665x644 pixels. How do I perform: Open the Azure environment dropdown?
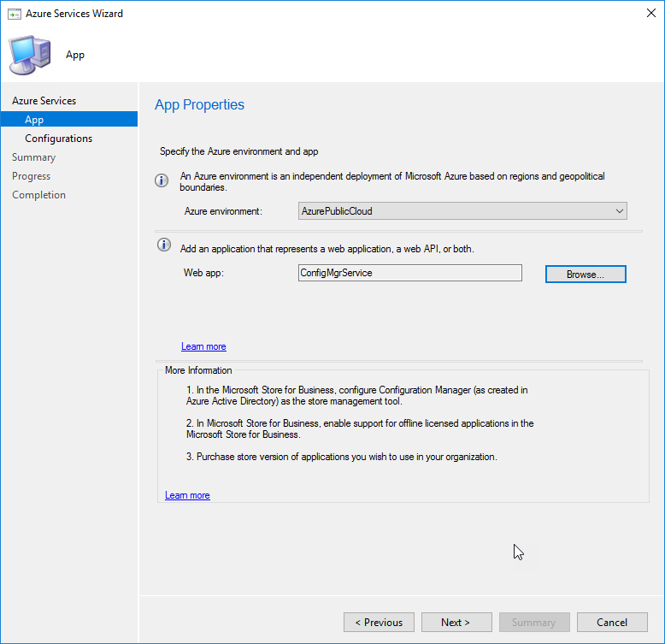[x=462, y=211]
